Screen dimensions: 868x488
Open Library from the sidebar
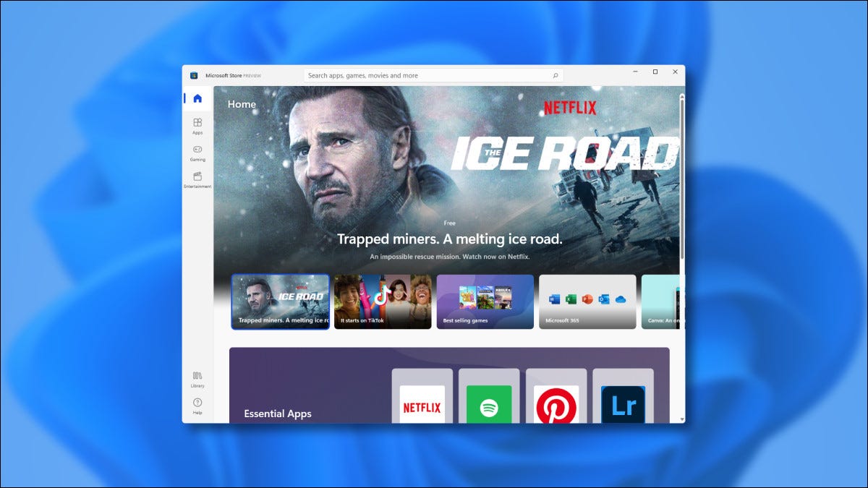coord(197,380)
